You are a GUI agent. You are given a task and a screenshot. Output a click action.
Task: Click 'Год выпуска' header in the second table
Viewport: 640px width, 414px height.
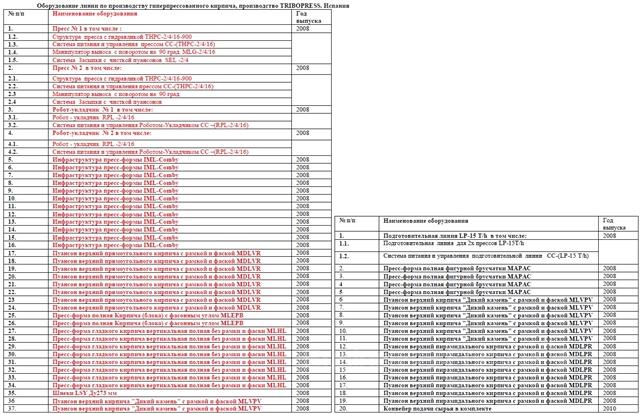coord(610,222)
